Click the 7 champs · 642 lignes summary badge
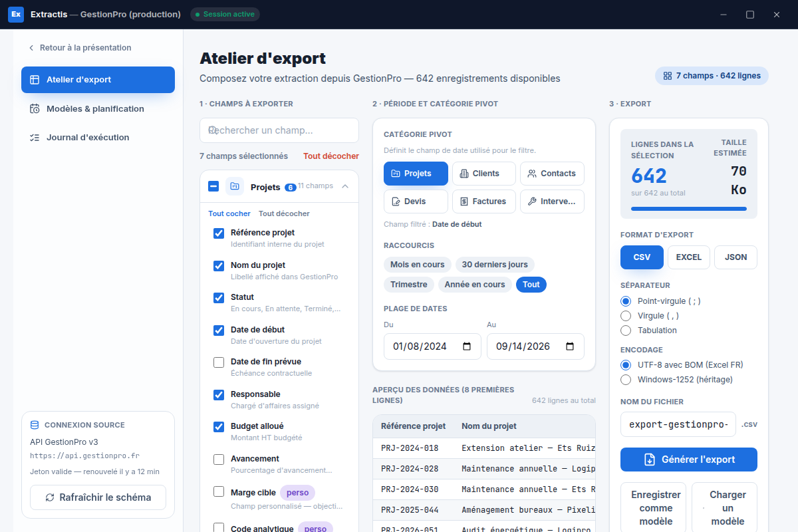The width and height of the screenshot is (798, 532). [x=712, y=76]
